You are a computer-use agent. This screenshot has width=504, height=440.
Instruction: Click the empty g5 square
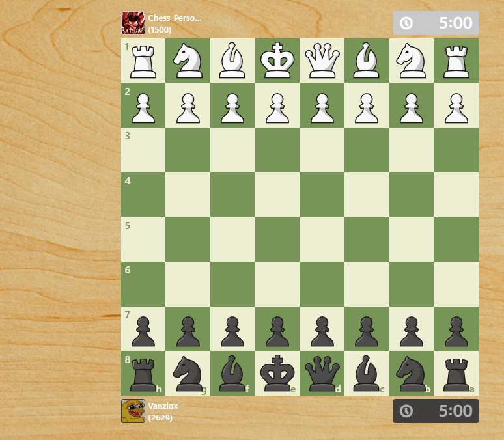(188, 240)
